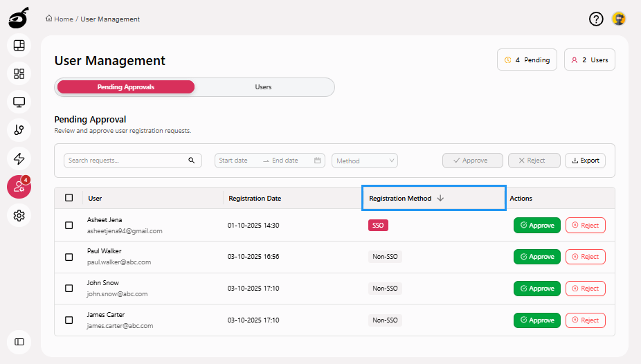Click the home icon in breadcrumb
The image size is (641, 364).
49,19
